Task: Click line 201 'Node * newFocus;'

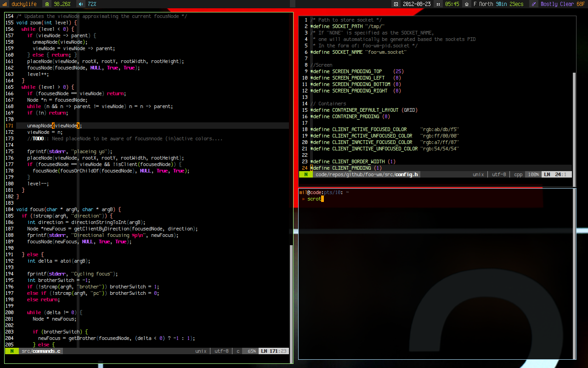Action: pos(55,319)
